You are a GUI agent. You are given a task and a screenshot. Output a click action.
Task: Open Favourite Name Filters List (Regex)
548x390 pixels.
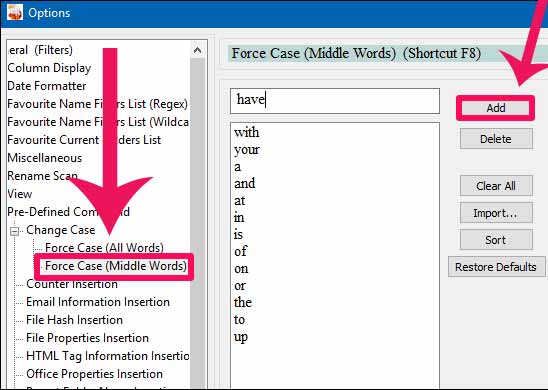(98, 104)
